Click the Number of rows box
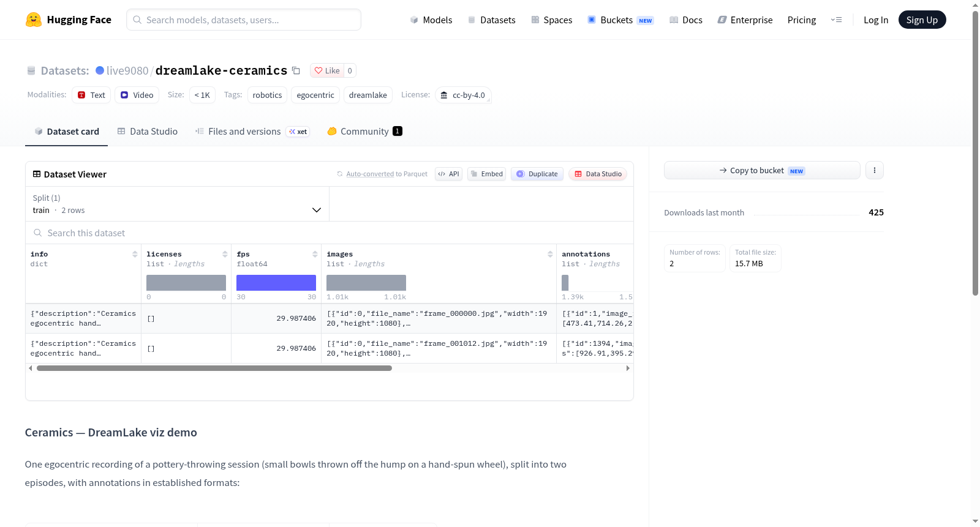 pos(695,258)
